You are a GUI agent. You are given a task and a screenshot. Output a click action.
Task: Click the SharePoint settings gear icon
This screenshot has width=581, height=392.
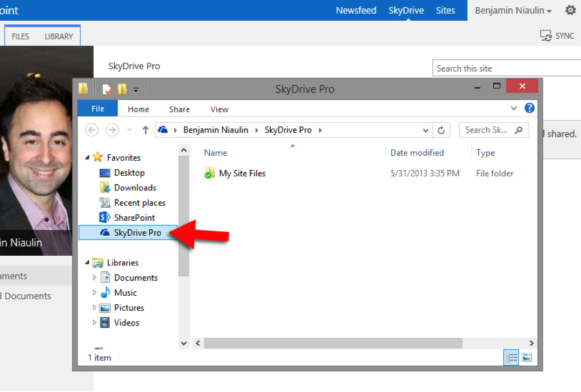tap(570, 10)
